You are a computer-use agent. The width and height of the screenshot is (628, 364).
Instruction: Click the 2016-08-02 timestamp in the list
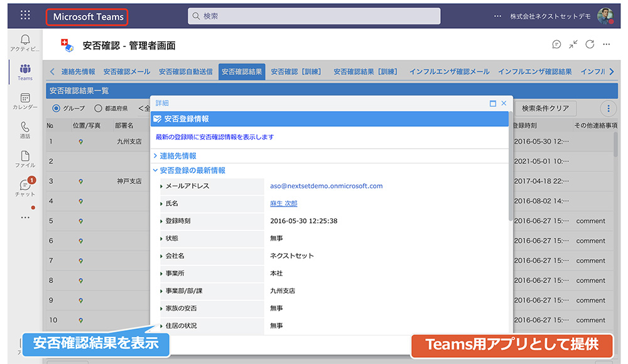click(541, 201)
